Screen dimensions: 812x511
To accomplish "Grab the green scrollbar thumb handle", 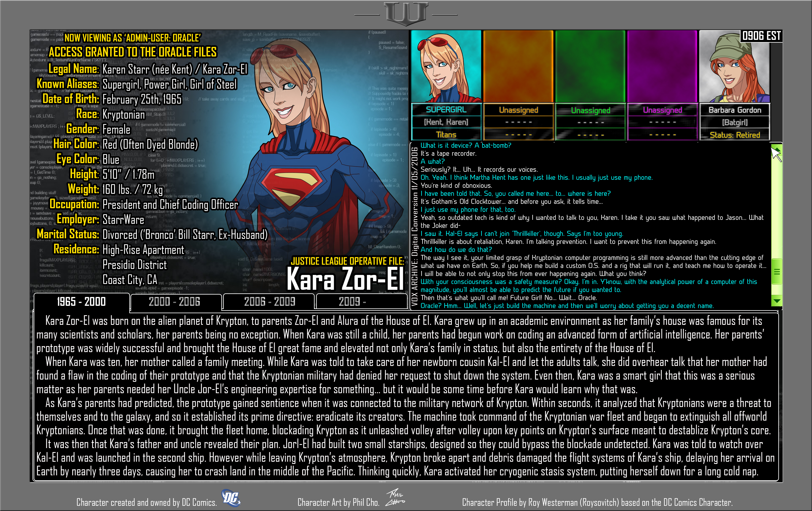I will pyautogui.click(x=777, y=271).
